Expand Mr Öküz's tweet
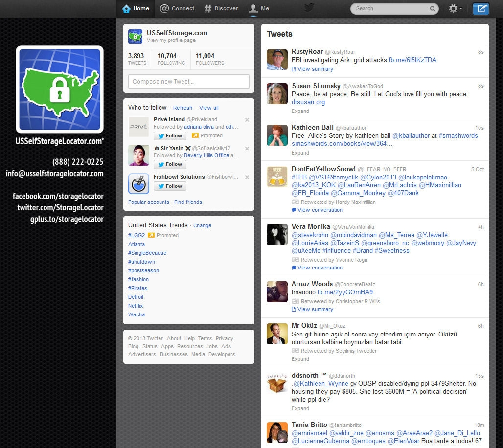 [300, 359]
